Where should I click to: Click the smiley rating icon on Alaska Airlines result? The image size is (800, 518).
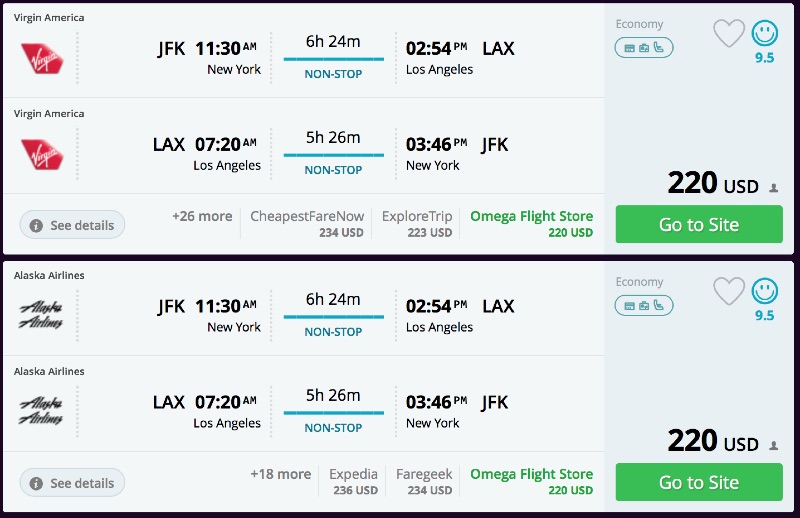click(765, 291)
